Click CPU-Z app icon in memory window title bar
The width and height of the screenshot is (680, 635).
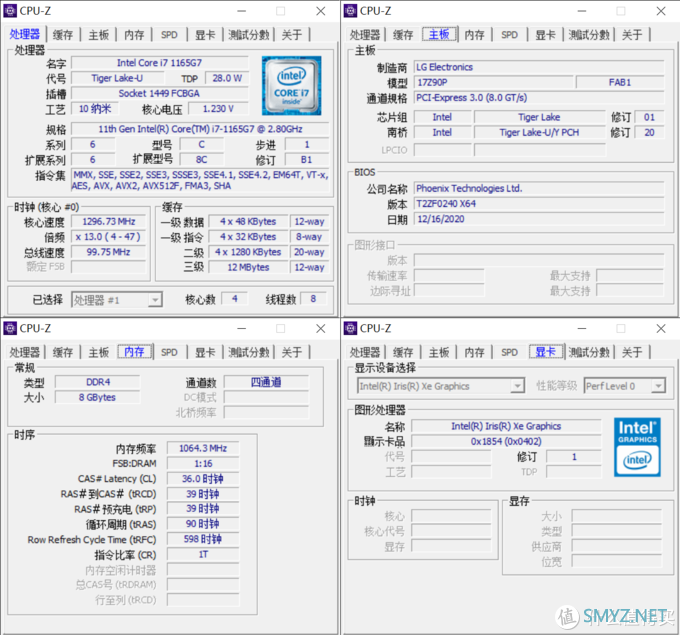(10, 328)
